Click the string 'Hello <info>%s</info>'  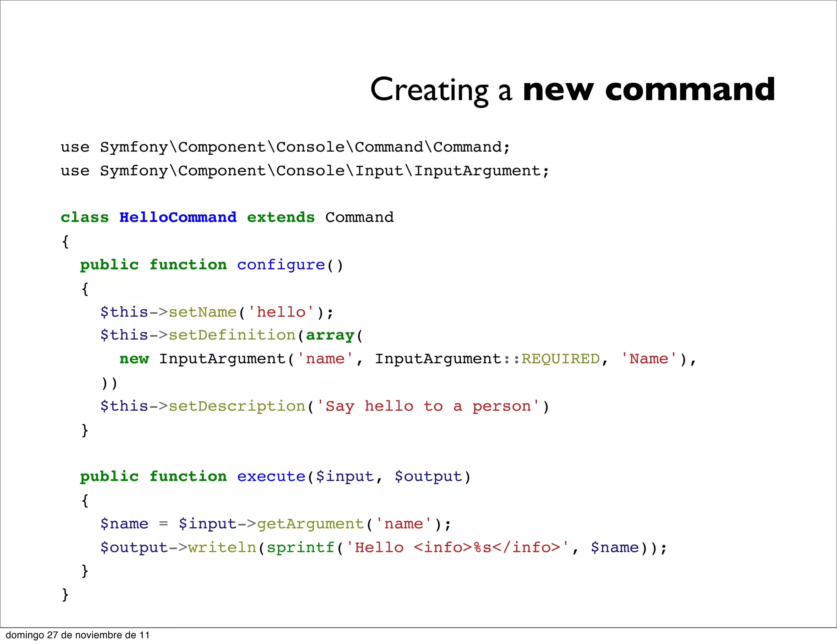click(x=457, y=547)
